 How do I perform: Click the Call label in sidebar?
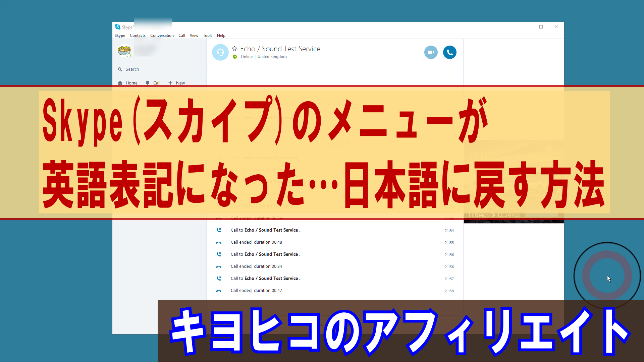coord(157,83)
